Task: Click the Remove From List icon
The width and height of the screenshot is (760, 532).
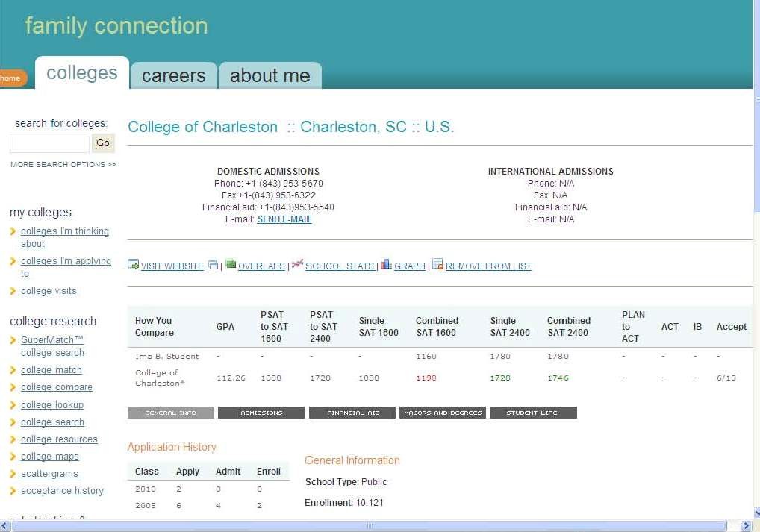Action: (x=437, y=264)
